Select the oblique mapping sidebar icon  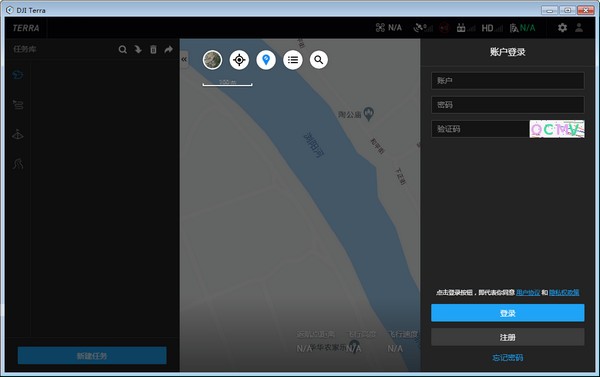pos(18,135)
